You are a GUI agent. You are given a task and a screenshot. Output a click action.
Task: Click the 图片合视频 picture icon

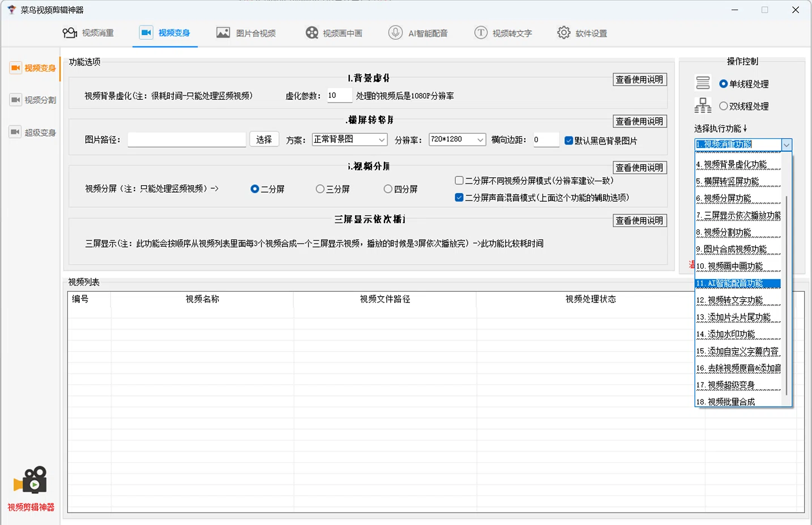click(223, 33)
